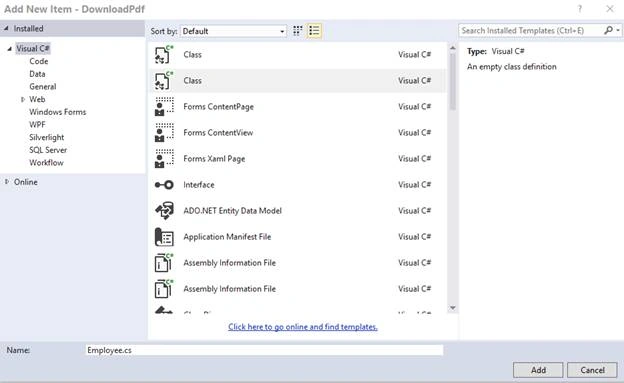Expand the Online section

click(x=7, y=182)
